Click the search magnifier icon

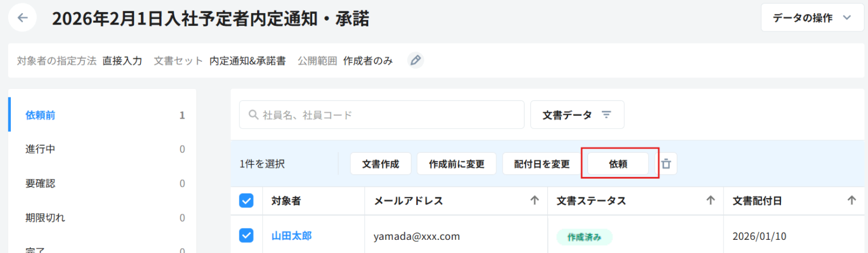pyautogui.click(x=253, y=115)
